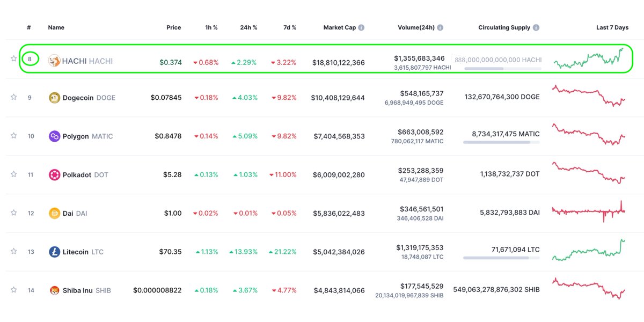Star Dogecoin to add to watchlist

[x=14, y=98]
